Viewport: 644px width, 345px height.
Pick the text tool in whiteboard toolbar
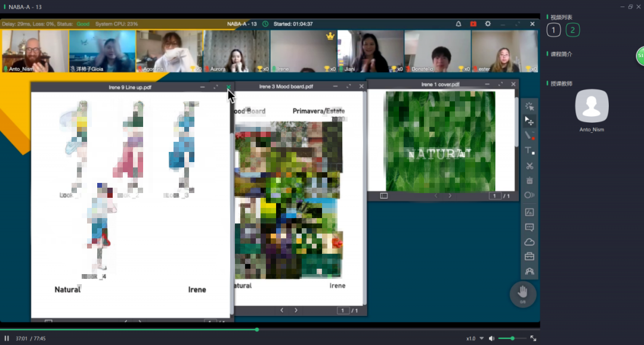click(530, 151)
